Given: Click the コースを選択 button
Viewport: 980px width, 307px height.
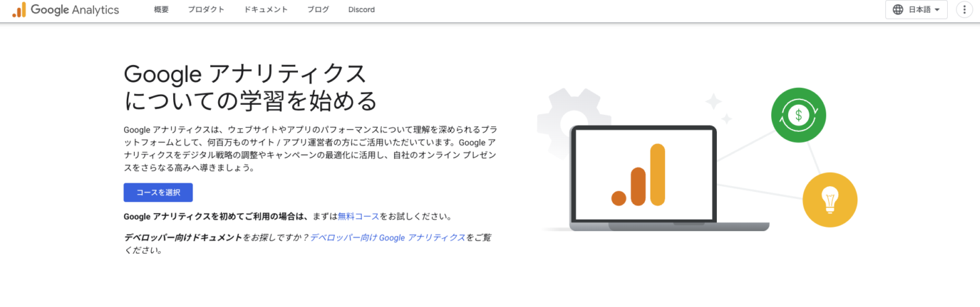Looking at the screenshot, I should pos(158,192).
